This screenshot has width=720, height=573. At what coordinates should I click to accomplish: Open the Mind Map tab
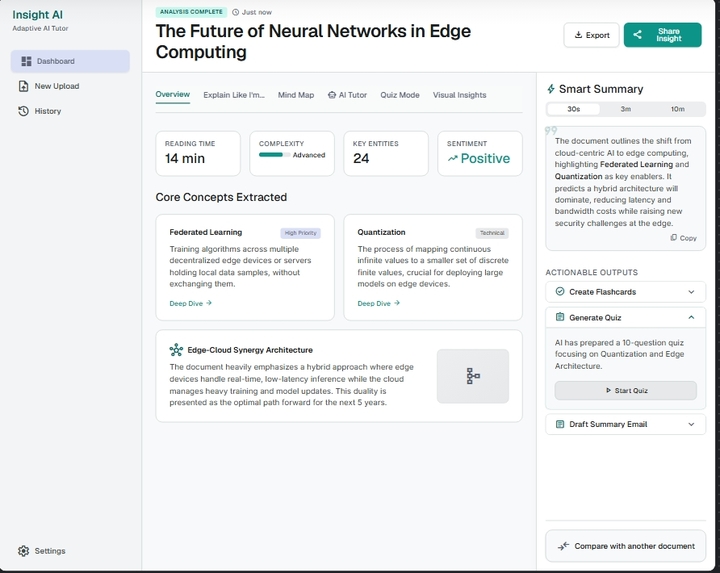[296, 95]
